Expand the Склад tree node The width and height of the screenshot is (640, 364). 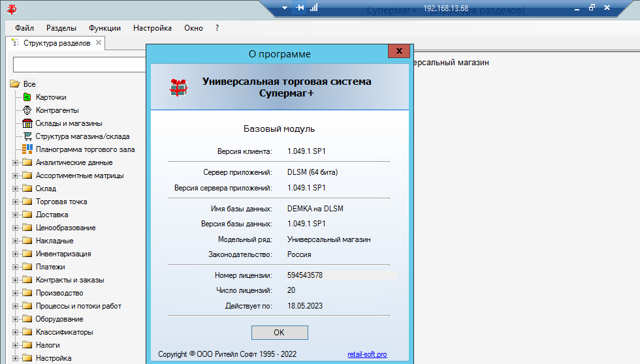(x=15, y=189)
